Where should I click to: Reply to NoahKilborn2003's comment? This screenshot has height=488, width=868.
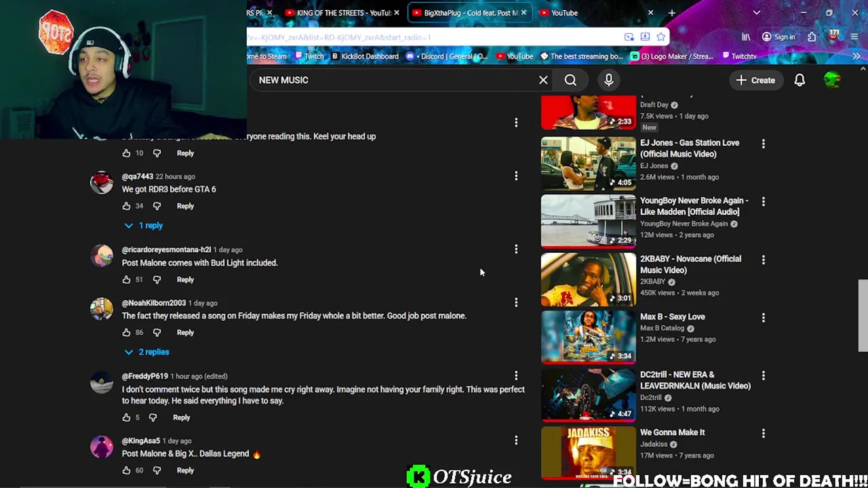(185, 333)
